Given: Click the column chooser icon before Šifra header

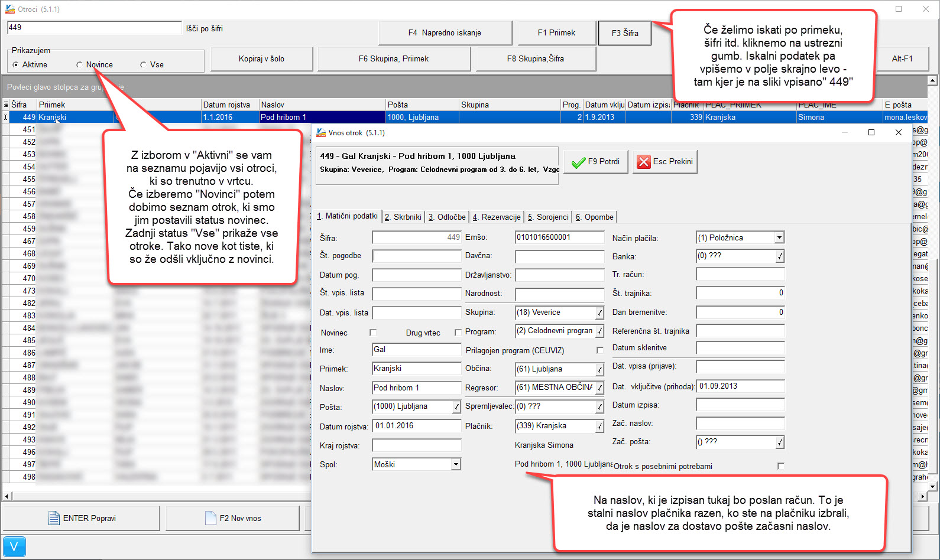Looking at the screenshot, I should pyautogui.click(x=6, y=105).
